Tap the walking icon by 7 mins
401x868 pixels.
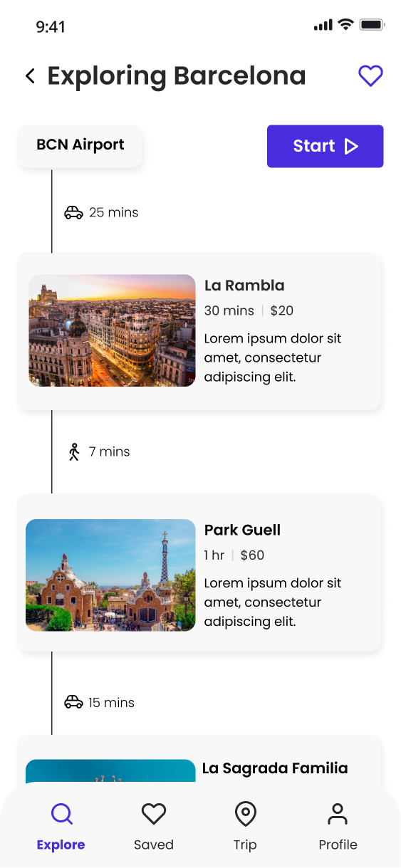(74, 451)
